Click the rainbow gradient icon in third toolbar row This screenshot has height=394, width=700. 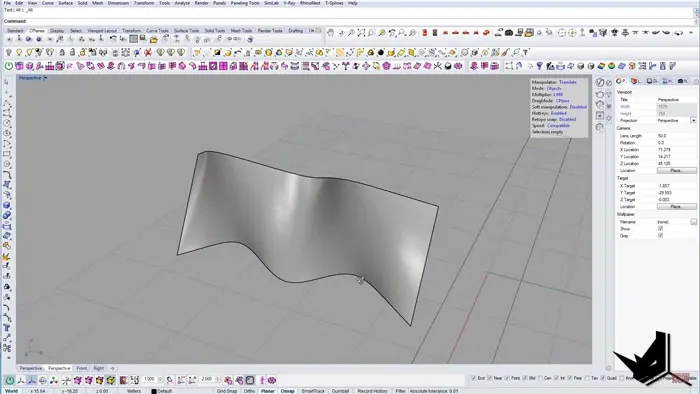click(601, 66)
